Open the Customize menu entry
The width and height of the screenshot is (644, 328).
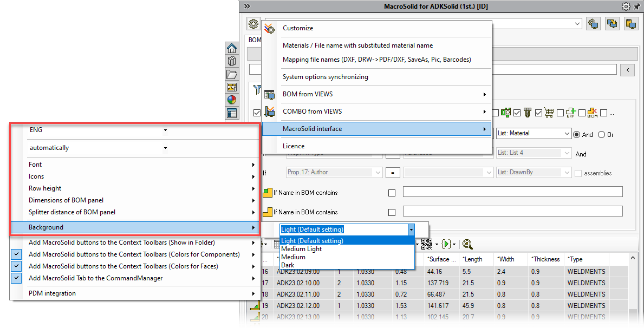(376, 28)
